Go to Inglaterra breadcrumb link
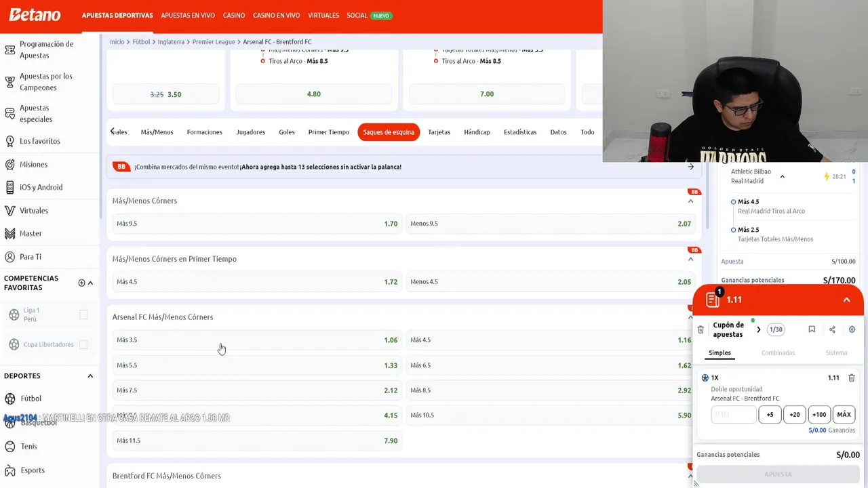Screen dimensions: 868x488 click(x=171, y=42)
